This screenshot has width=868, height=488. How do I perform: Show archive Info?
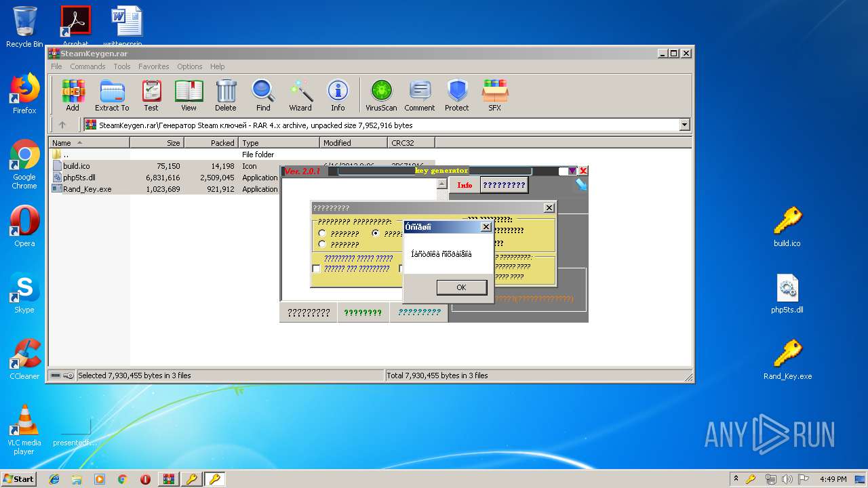point(338,96)
